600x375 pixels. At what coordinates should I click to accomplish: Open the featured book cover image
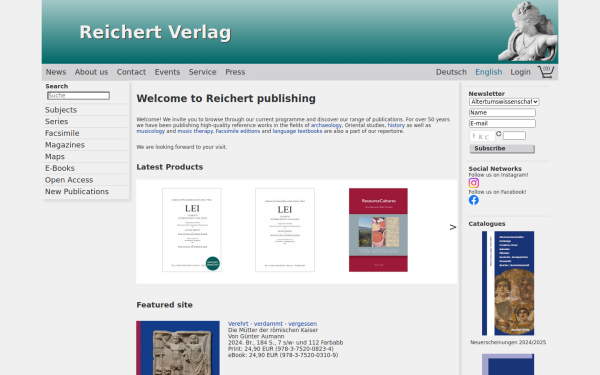point(178,348)
